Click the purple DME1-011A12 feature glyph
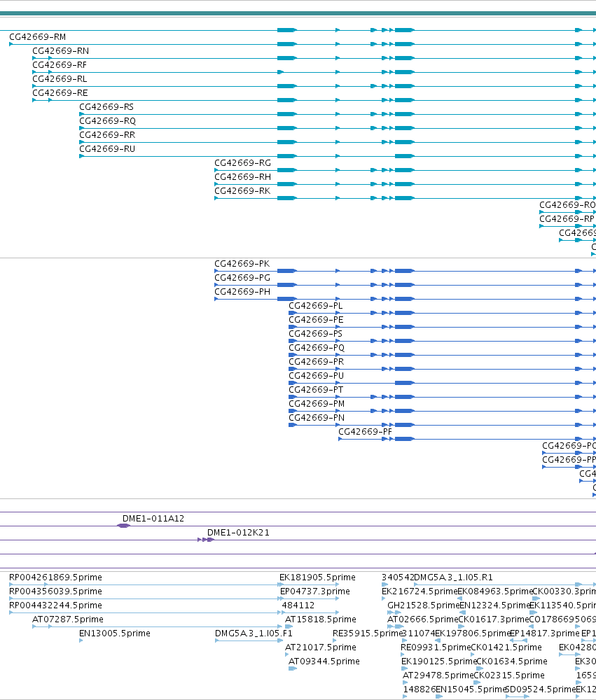This screenshot has height=700, width=596. click(123, 526)
